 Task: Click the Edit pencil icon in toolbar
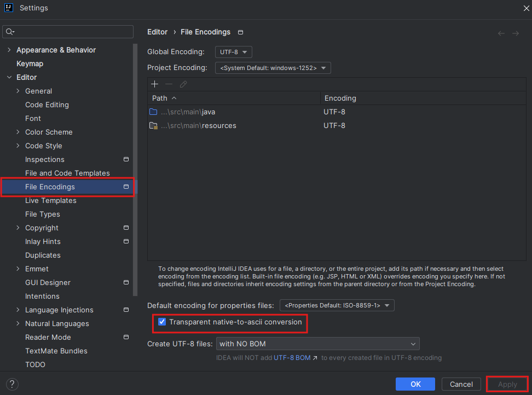tap(183, 84)
